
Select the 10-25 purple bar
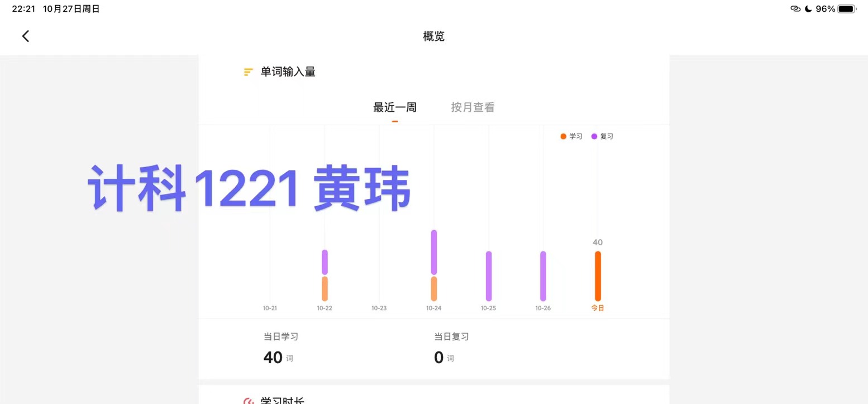(489, 276)
